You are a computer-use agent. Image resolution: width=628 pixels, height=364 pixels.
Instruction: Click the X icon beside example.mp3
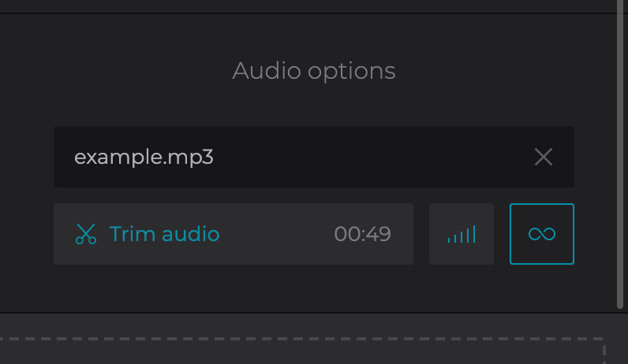[543, 157]
